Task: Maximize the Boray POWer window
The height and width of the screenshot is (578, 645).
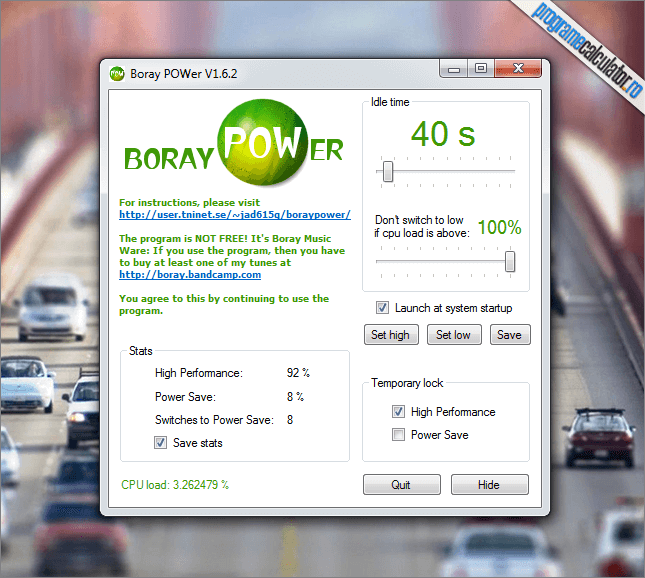Action: [481, 68]
